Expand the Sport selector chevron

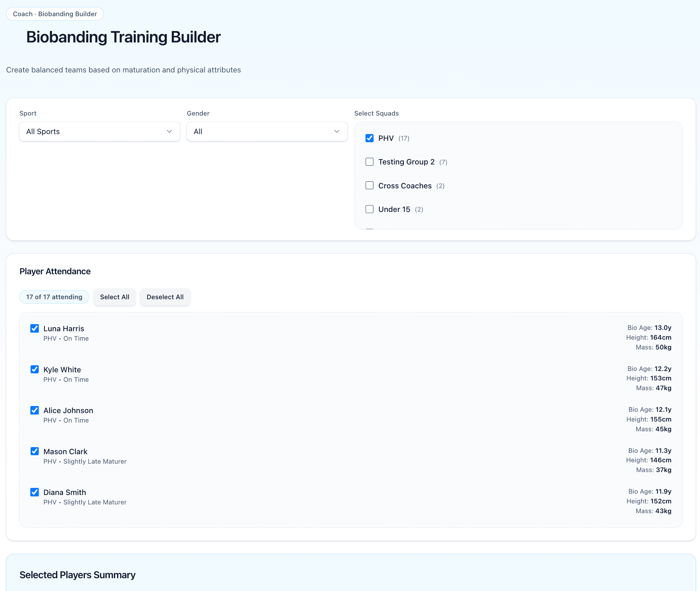point(169,131)
